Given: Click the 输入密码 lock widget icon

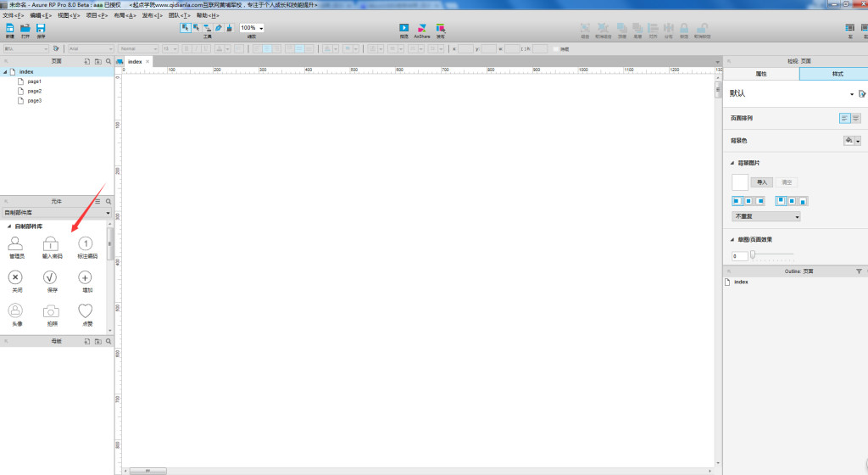Looking at the screenshot, I should 50,243.
